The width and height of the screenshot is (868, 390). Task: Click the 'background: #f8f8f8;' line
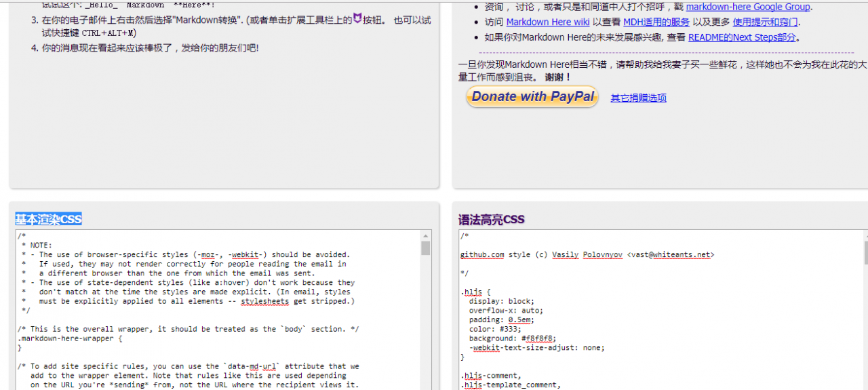(512, 338)
